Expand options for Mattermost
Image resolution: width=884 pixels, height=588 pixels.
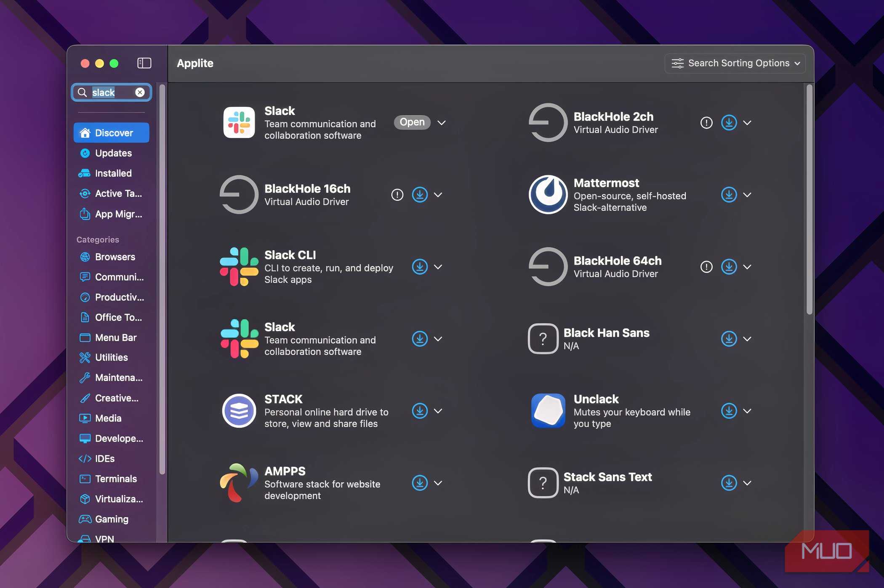(x=747, y=195)
